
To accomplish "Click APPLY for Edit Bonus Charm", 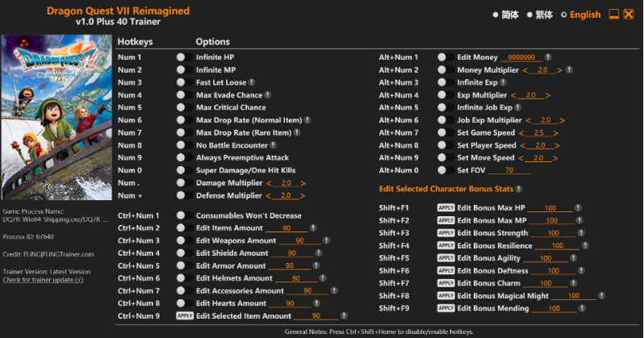I will (446, 283).
